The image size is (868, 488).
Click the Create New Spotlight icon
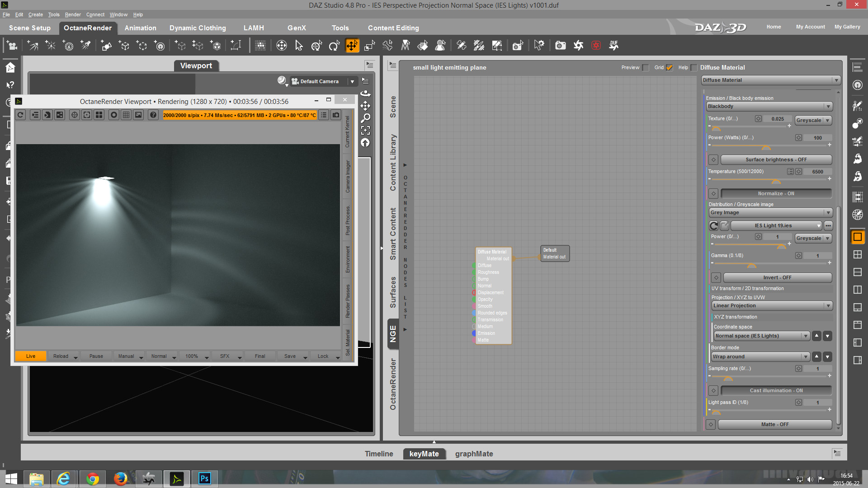[x=86, y=45]
